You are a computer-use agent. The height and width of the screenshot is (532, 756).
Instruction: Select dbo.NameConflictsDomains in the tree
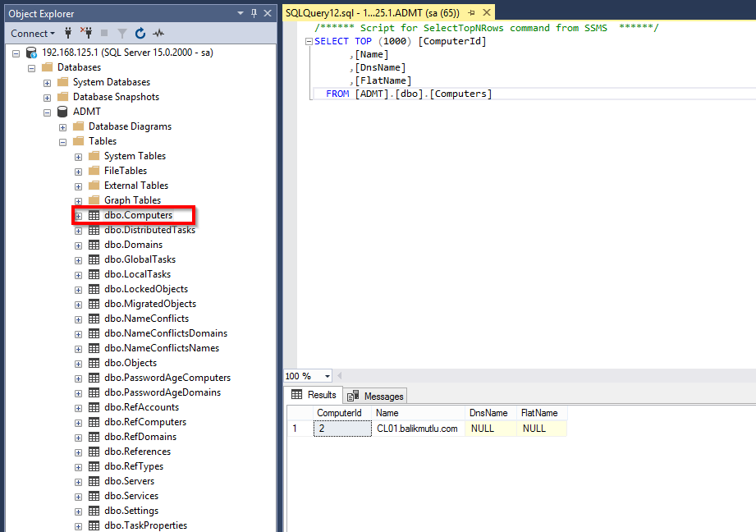click(x=166, y=334)
